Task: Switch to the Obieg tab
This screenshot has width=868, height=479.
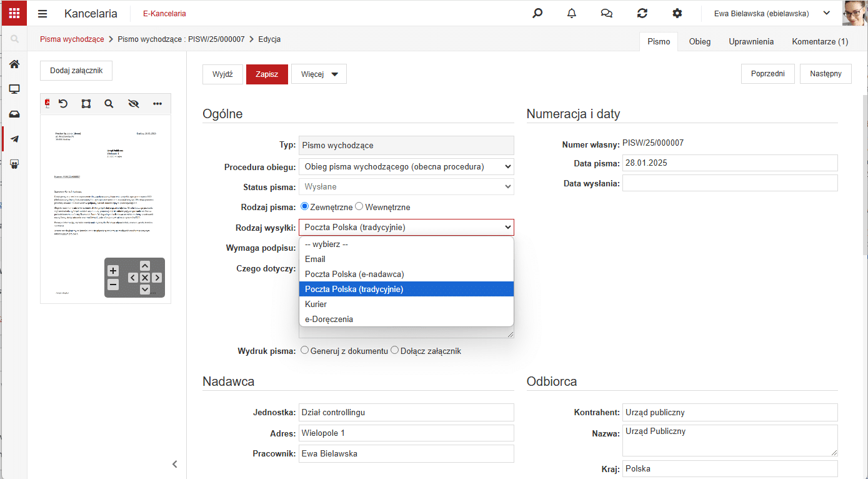Action: pos(700,41)
